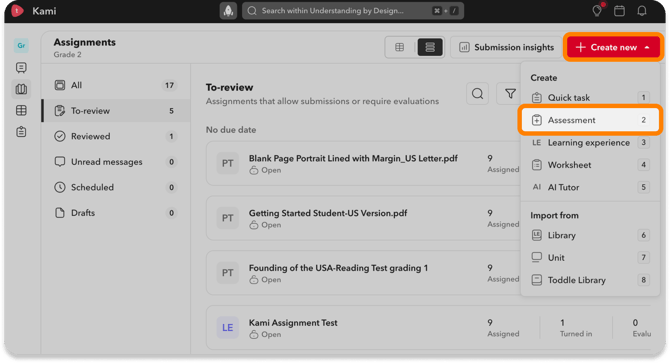
Task: Select the Drafts filter
Action: point(115,213)
